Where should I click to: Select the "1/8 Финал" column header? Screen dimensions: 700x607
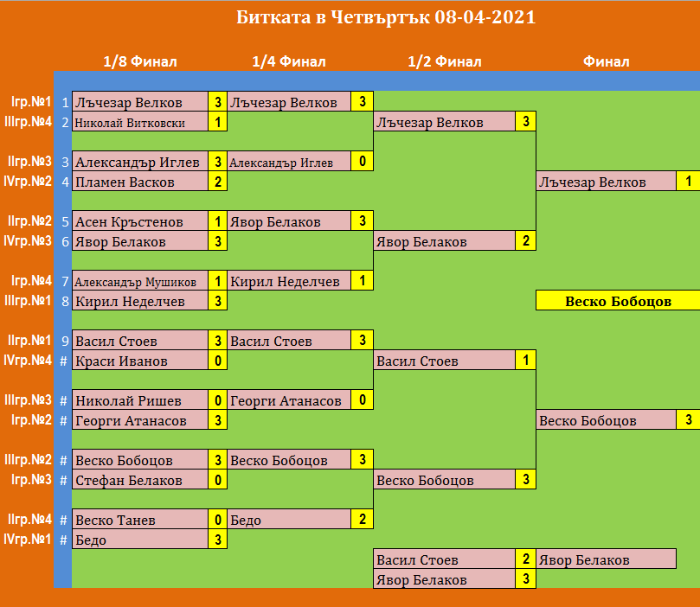coord(139,61)
